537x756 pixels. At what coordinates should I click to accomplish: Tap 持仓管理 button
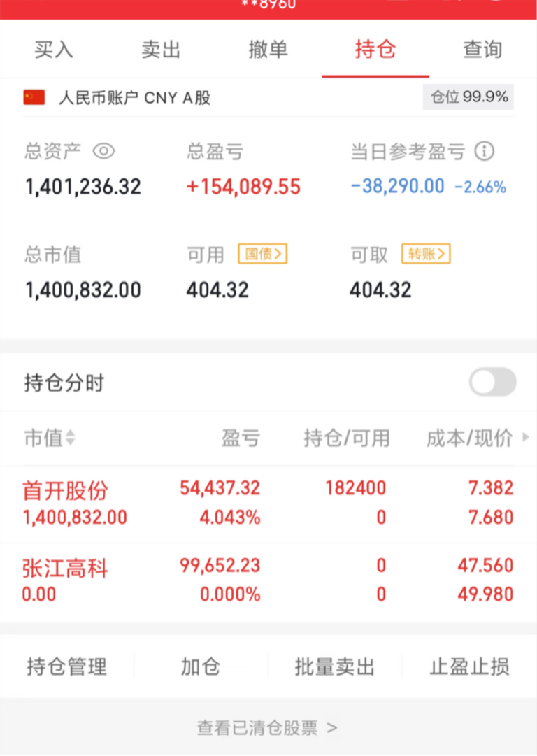(67, 667)
